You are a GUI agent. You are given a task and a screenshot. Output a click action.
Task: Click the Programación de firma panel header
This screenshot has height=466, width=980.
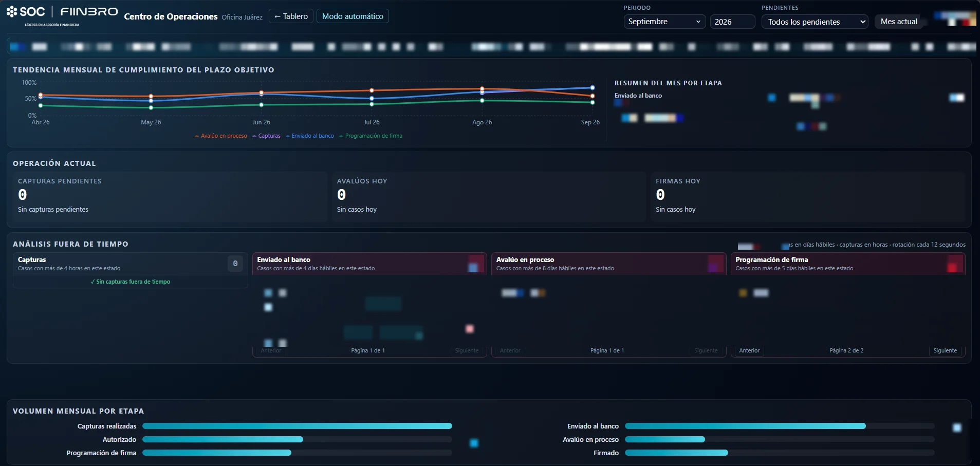pos(848,264)
